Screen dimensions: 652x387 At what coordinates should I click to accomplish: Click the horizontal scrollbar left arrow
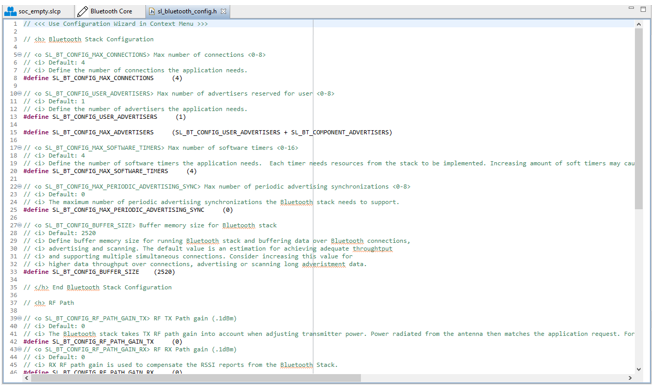tap(27, 378)
